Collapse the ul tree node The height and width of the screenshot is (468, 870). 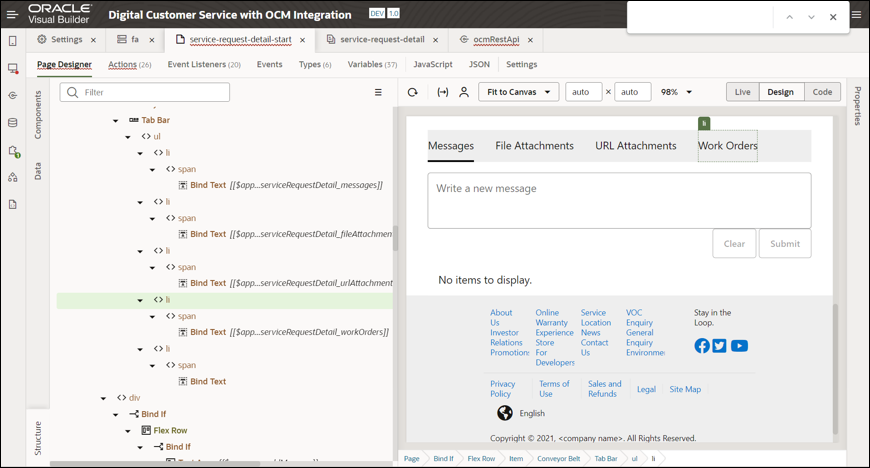[x=128, y=137]
